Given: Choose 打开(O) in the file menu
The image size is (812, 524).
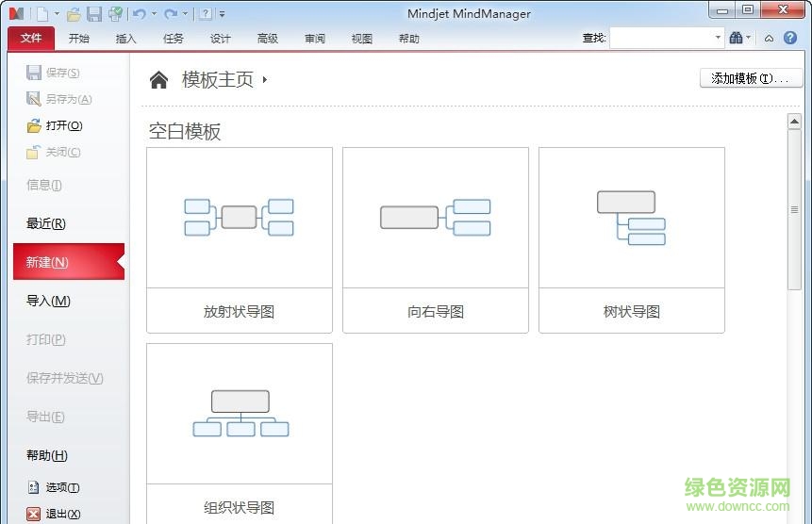Looking at the screenshot, I should click(55, 125).
